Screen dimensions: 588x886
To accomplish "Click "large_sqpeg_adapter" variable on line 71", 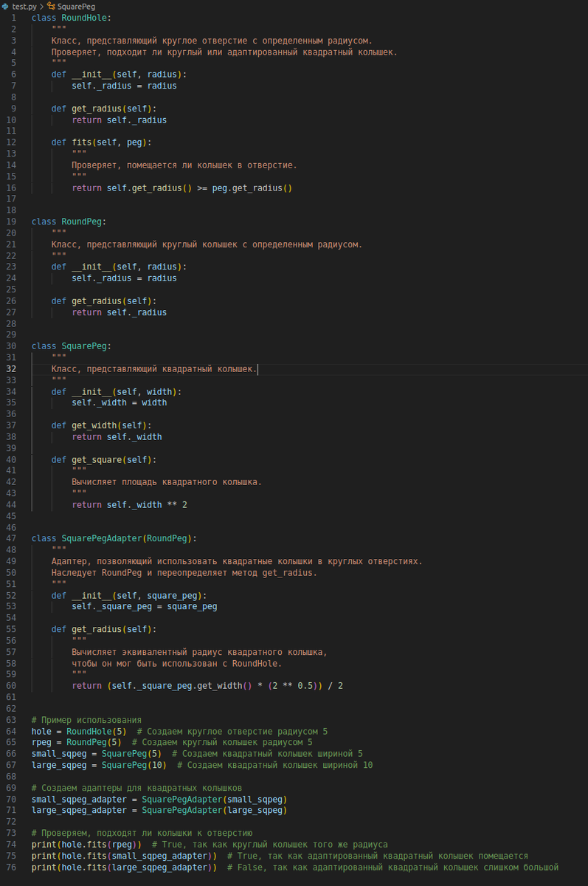I will click(79, 811).
